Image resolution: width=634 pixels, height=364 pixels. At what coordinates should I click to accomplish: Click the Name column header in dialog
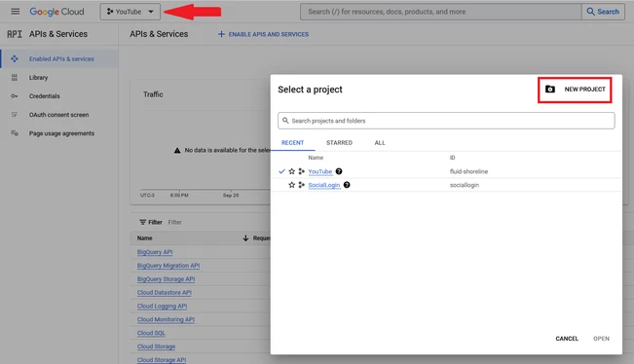[316, 158]
